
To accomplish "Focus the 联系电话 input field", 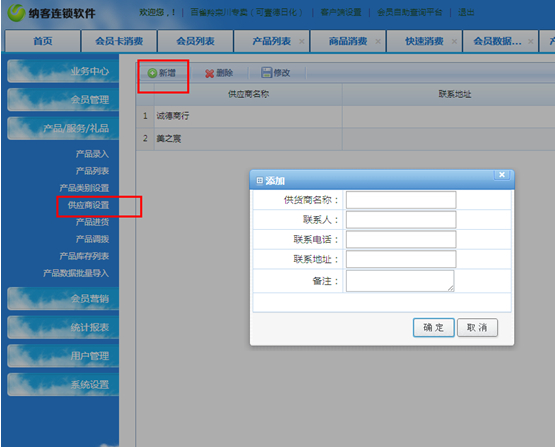I will [x=401, y=240].
